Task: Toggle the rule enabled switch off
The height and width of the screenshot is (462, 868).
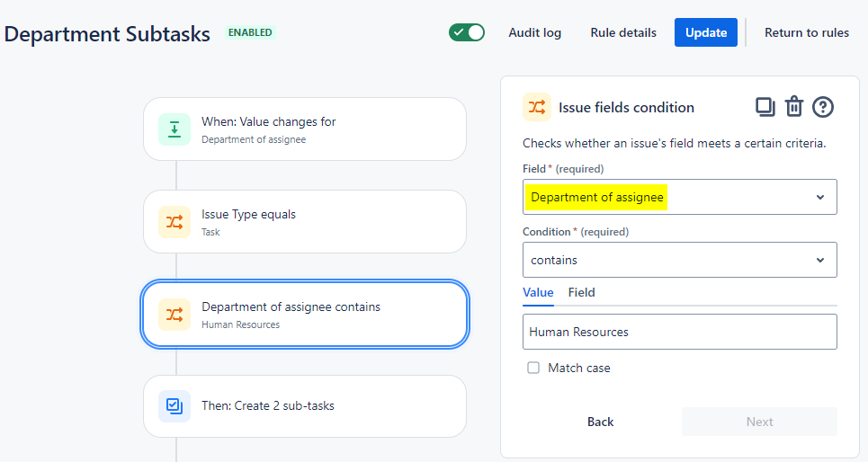Action: point(467,32)
